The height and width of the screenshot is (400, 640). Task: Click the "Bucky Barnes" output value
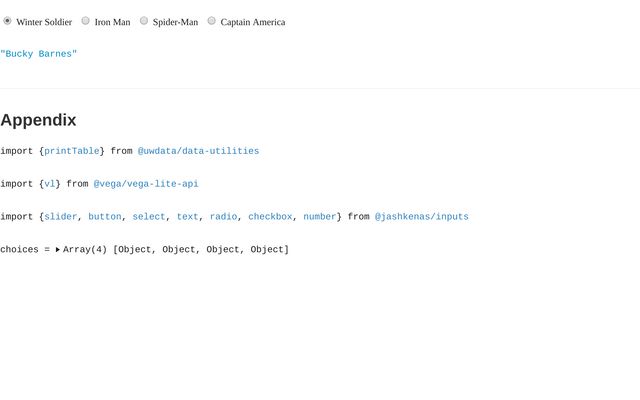38,54
